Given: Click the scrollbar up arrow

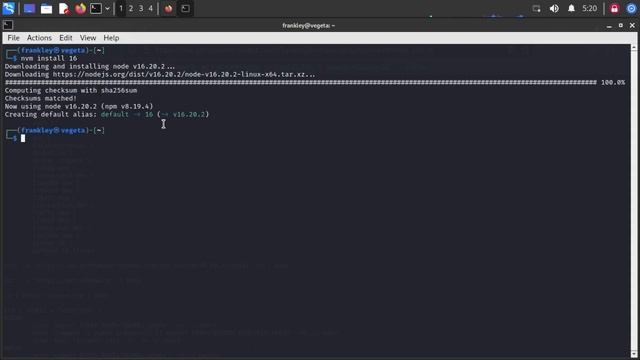Looking at the screenshot, I should click(634, 47).
